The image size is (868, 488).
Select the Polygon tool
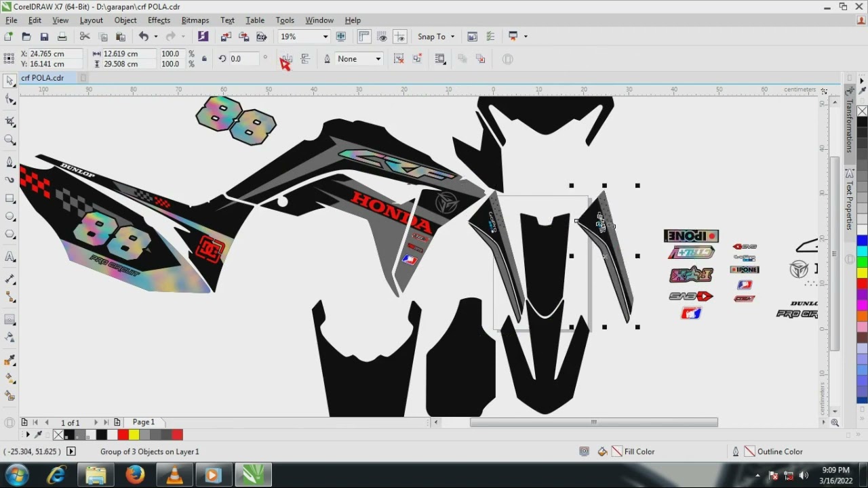[x=10, y=235]
